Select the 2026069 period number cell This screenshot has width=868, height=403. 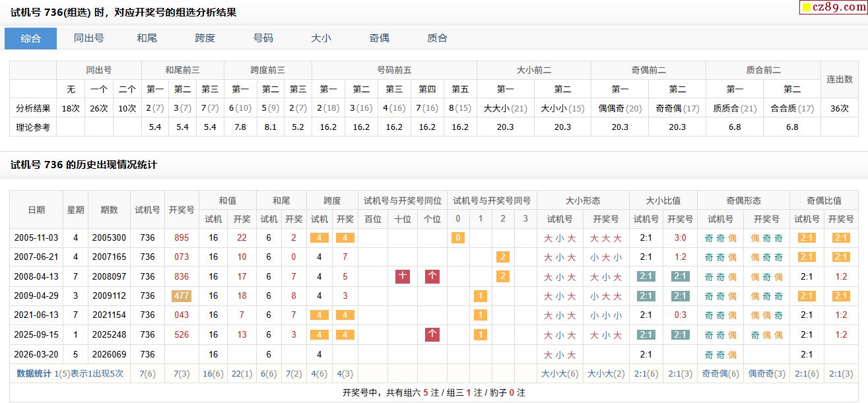pyautogui.click(x=109, y=354)
